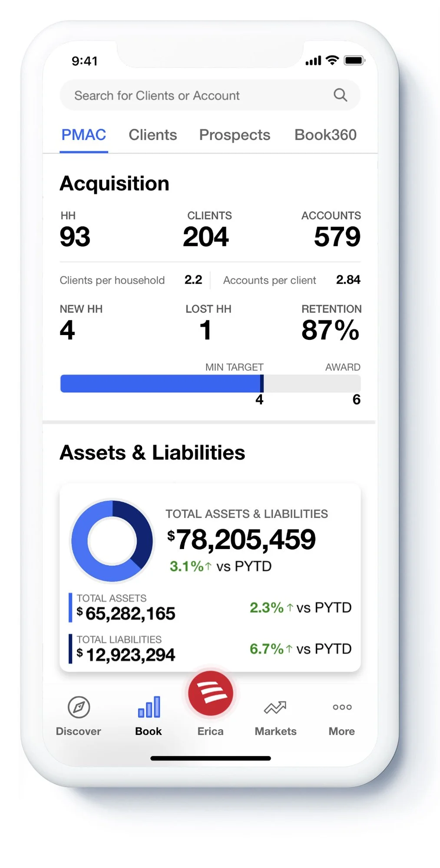Tap the 3.1% vs PYTD change
The width and height of the screenshot is (440, 868).
click(x=221, y=566)
